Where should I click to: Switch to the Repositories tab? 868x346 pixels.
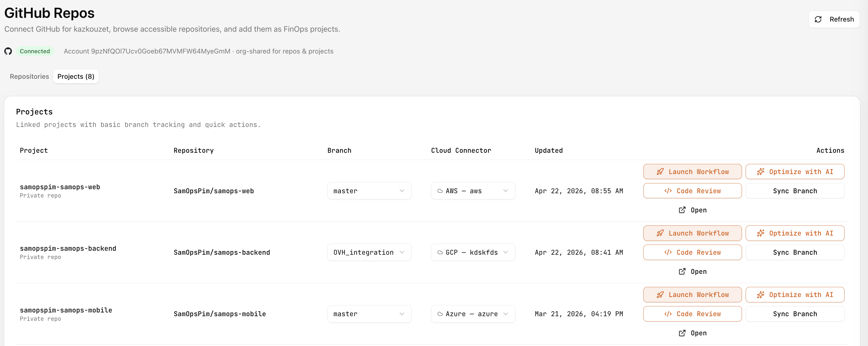pos(29,76)
